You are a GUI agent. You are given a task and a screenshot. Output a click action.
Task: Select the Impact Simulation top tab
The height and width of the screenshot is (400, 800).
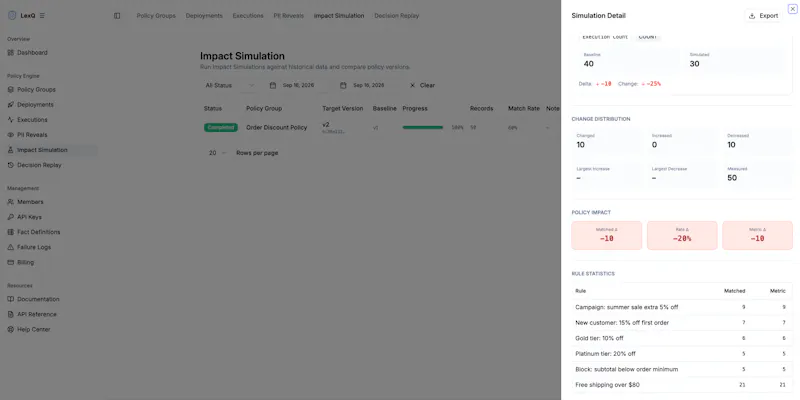pos(339,16)
